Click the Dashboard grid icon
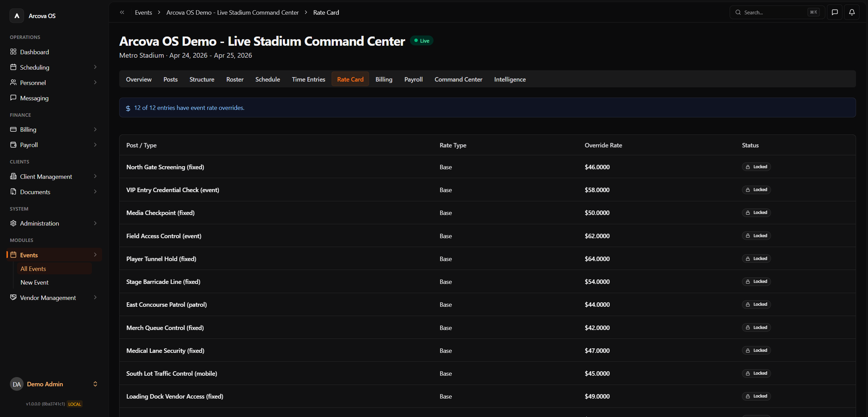The image size is (868, 417). pyautogui.click(x=13, y=52)
